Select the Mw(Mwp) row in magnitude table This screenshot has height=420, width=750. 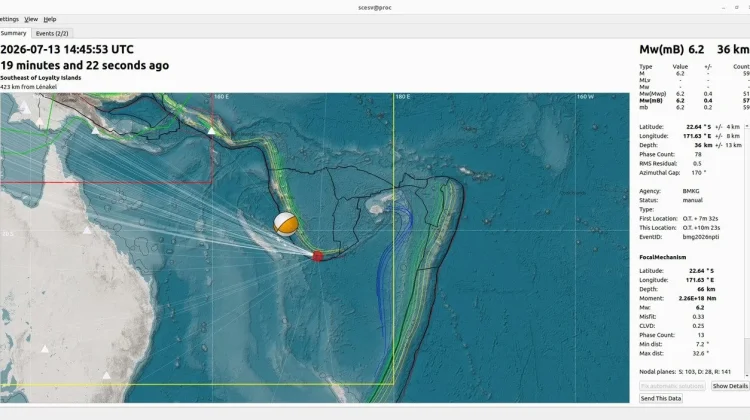(x=694, y=94)
